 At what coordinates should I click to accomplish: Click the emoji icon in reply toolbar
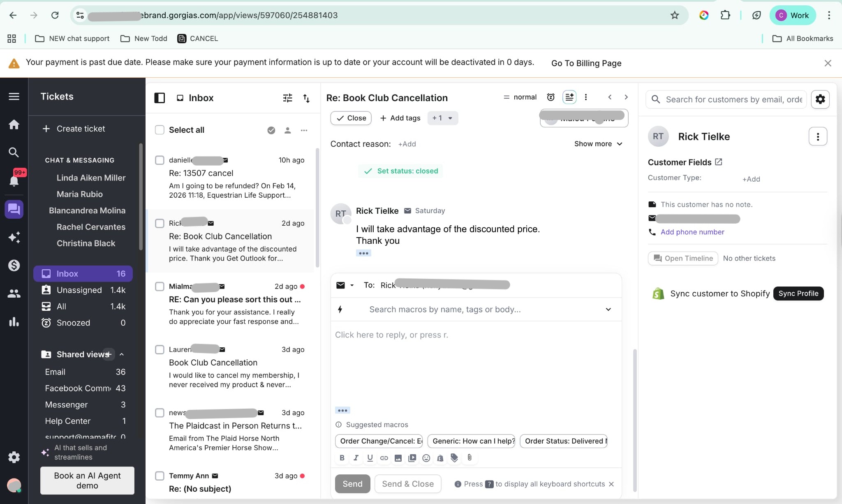click(x=426, y=458)
